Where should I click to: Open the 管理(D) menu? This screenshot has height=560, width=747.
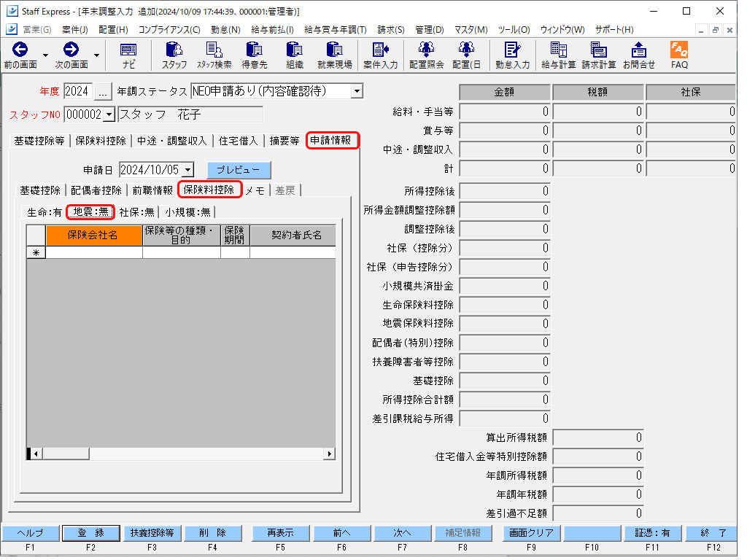pos(429,29)
